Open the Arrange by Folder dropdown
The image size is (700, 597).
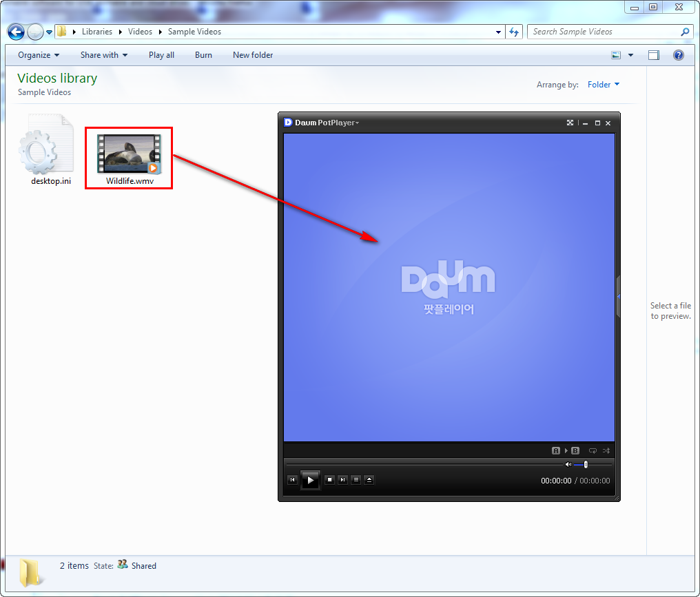click(603, 85)
